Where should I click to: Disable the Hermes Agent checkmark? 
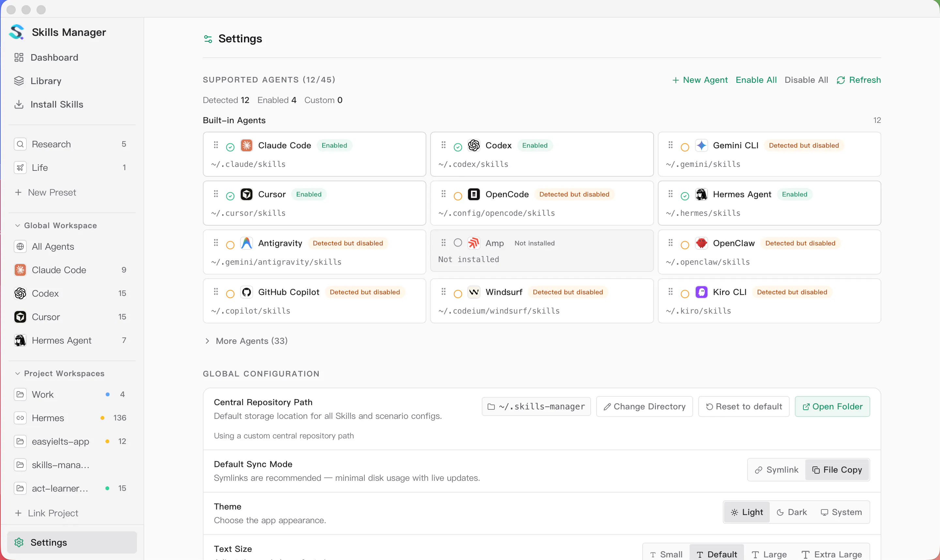coord(685,196)
